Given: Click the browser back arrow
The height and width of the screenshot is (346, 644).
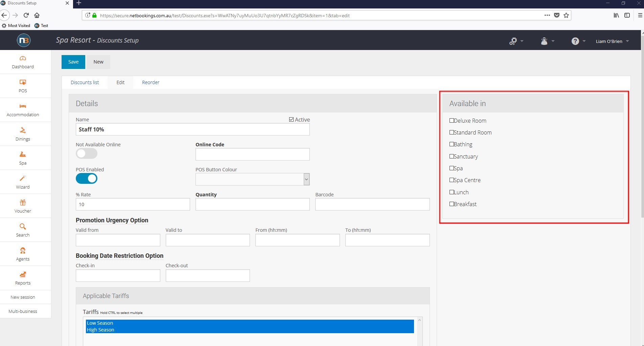Looking at the screenshot, I should pos(4,15).
